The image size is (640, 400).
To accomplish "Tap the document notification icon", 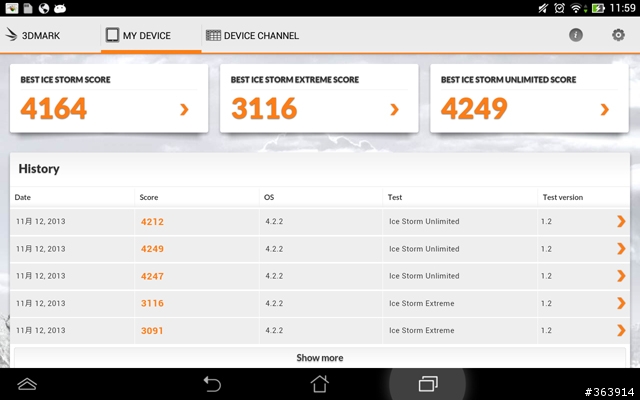I will (x=28, y=8).
